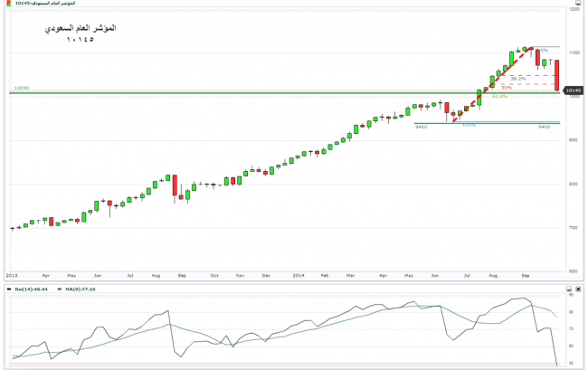
Task: Click the black Rsi(14) legend marker
Action: 9,289
